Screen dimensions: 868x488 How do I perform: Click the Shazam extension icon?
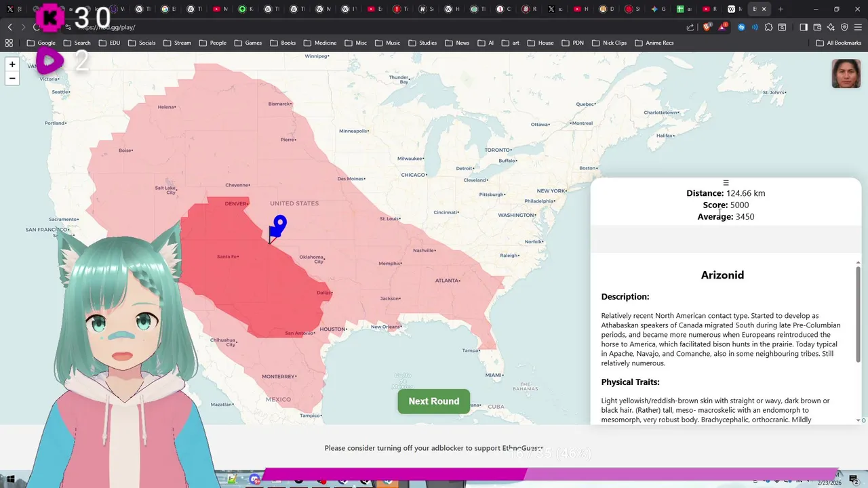point(741,27)
